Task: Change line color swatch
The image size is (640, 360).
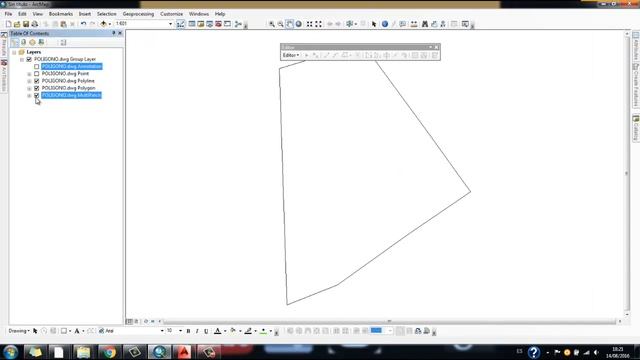Action: [x=248, y=331]
